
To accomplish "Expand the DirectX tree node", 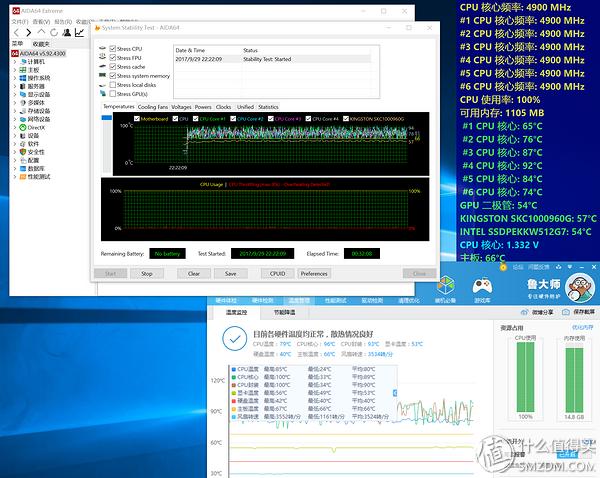I will coord(15,127).
